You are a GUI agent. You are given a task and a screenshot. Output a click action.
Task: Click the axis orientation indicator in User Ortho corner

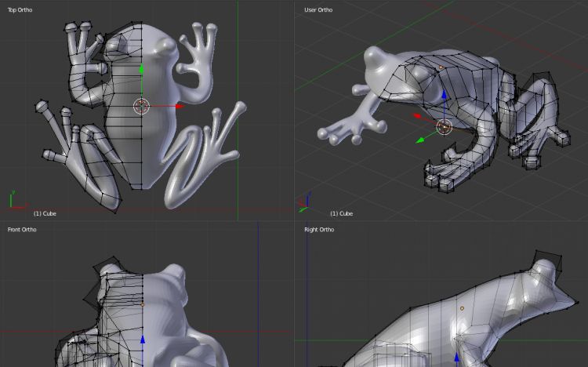point(304,202)
